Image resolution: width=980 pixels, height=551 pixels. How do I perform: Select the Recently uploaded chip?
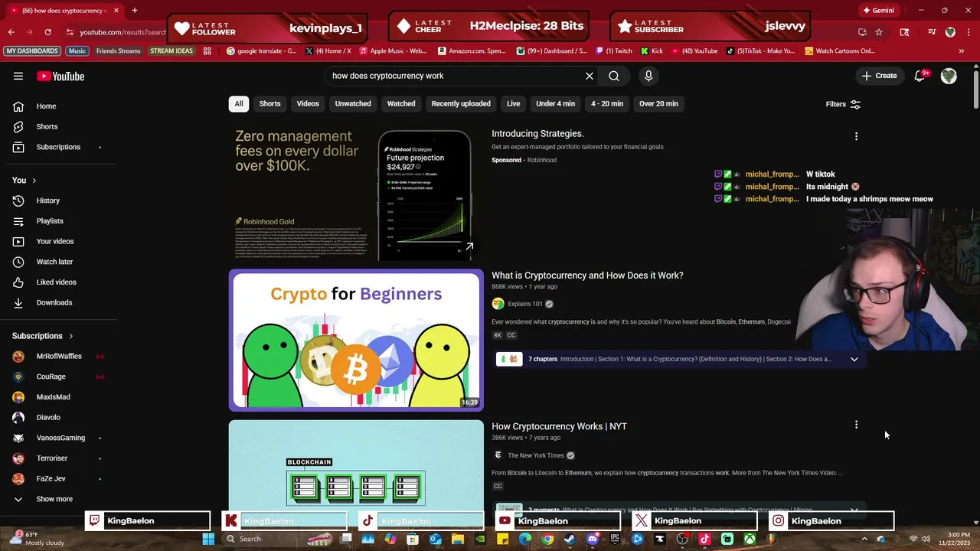(x=461, y=103)
